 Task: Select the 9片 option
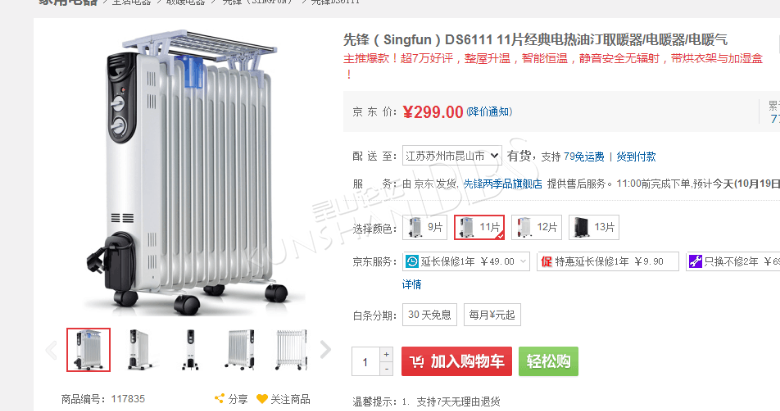pyautogui.click(x=425, y=227)
